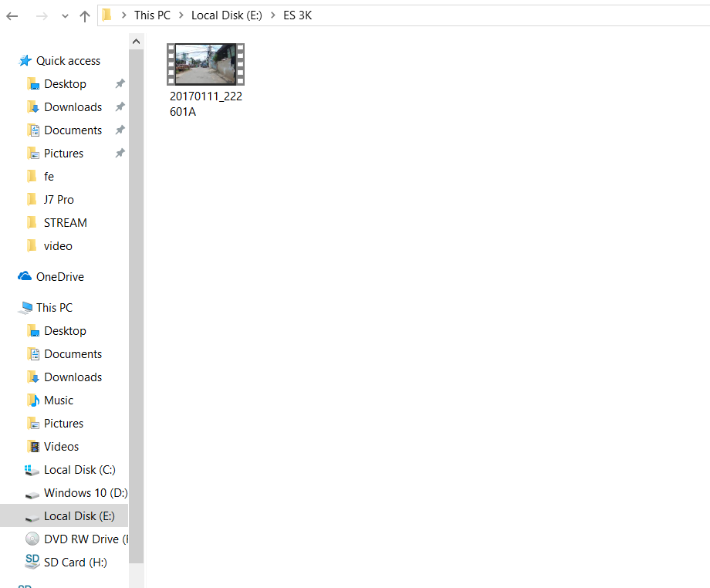
Task: Select Local Disk (C:) drive icon
Action: (x=32, y=470)
